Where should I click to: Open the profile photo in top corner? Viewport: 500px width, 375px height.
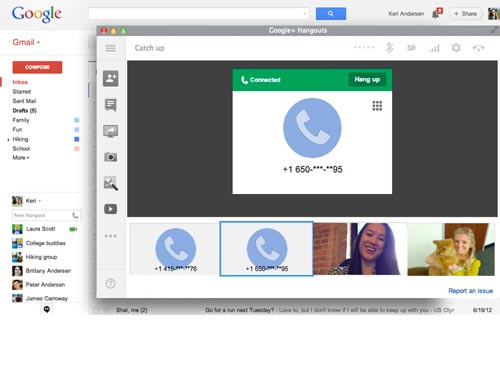[x=494, y=14]
